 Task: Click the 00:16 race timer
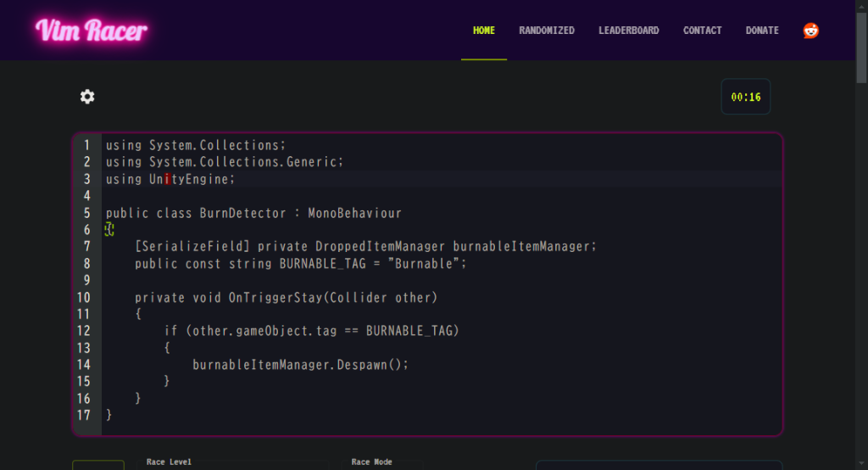[x=746, y=97]
